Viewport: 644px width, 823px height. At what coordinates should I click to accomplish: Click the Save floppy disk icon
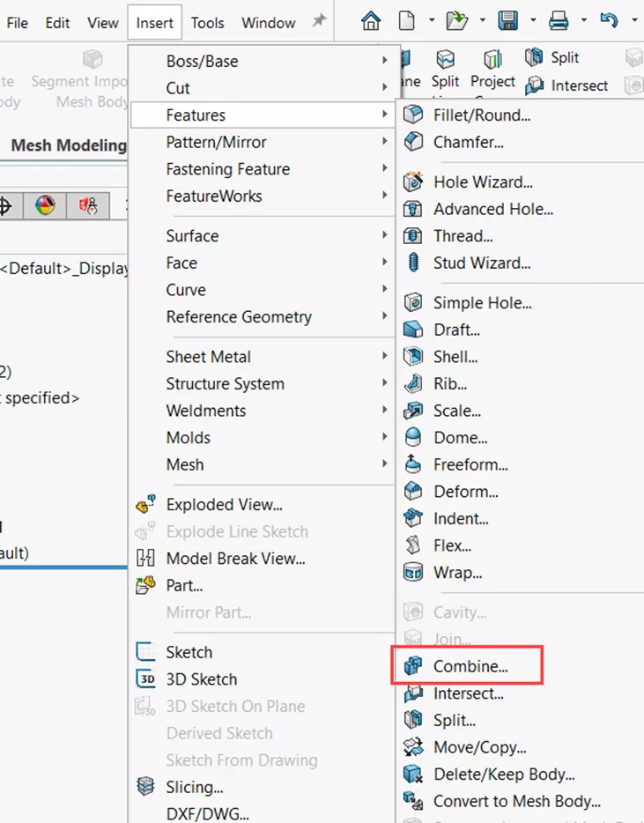pyautogui.click(x=507, y=21)
